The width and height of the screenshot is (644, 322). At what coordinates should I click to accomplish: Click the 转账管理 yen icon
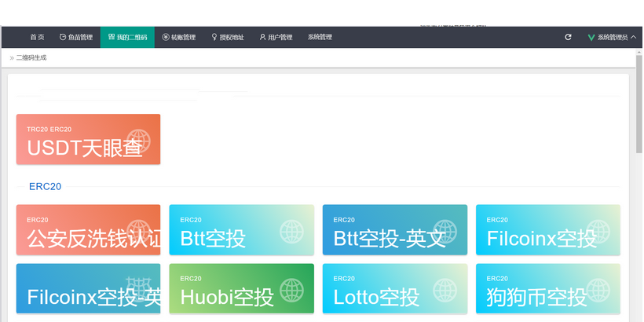[x=166, y=37]
